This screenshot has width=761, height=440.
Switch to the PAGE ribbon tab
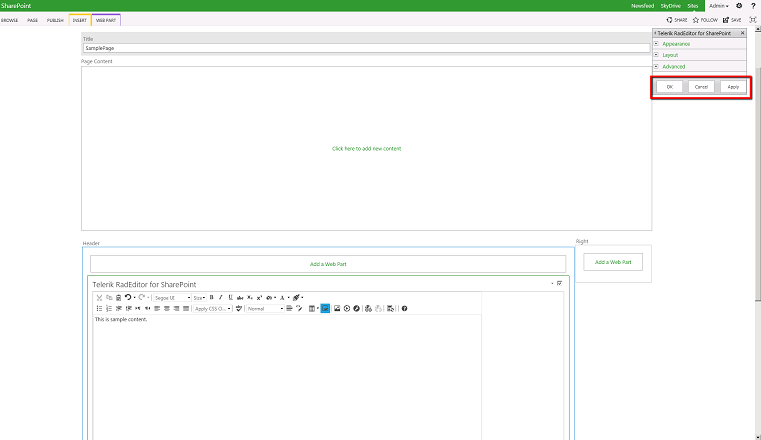33,20
